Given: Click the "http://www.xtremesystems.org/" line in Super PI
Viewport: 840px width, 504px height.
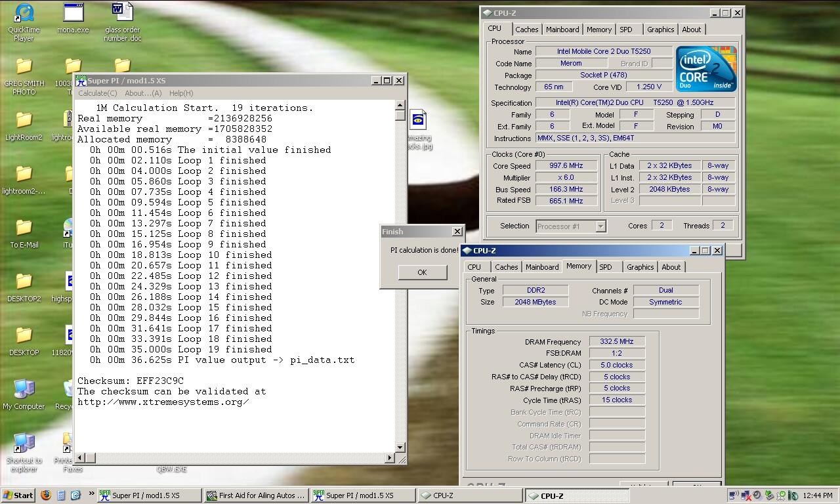Looking at the screenshot, I should (163, 402).
